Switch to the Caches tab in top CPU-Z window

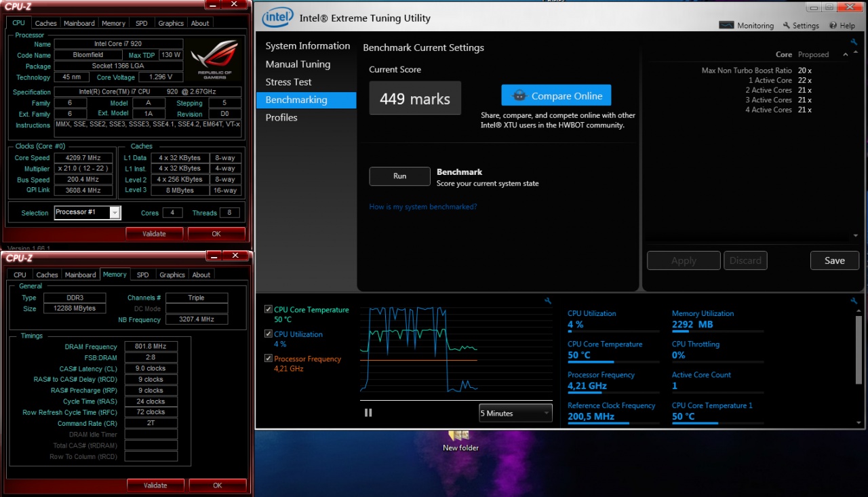[46, 23]
